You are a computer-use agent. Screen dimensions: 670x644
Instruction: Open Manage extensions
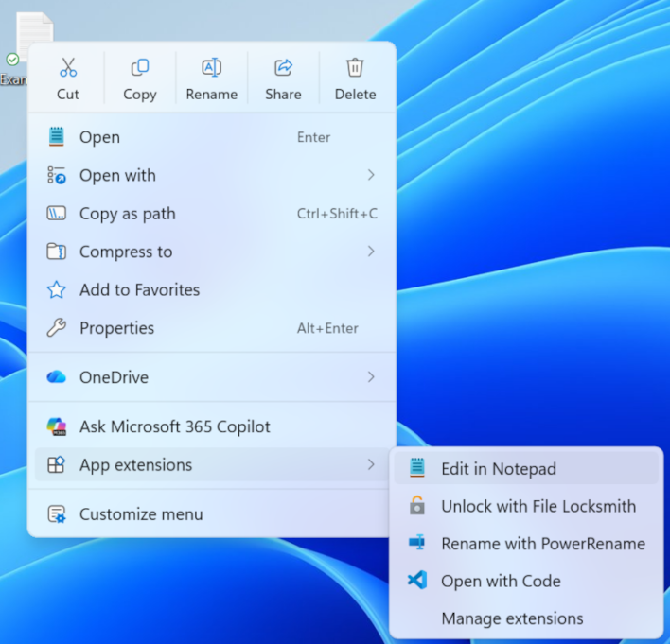pyautogui.click(x=526, y=618)
